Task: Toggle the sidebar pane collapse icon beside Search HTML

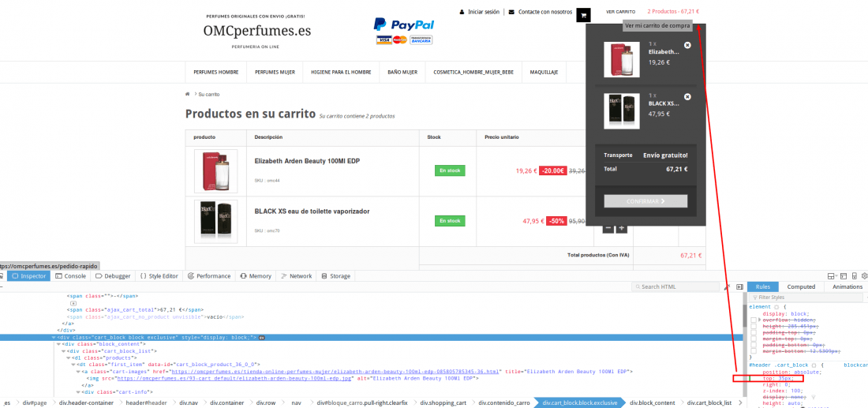Action: [739, 286]
